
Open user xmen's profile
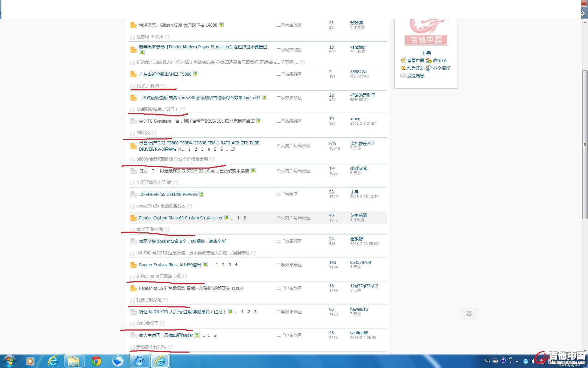355,119
